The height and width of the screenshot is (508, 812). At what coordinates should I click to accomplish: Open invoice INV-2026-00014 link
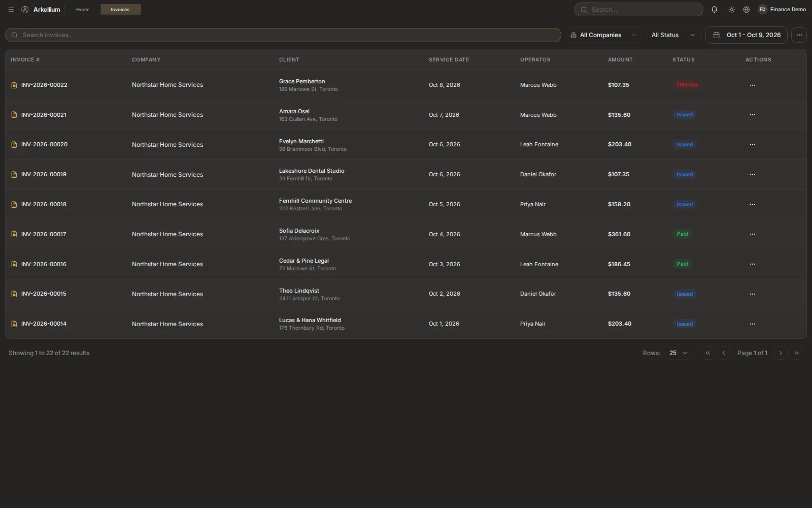[44, 324]
